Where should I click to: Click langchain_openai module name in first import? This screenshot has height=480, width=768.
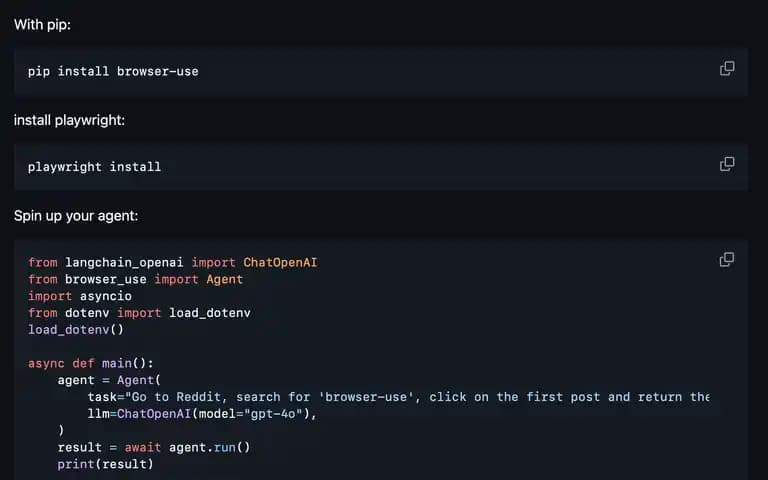coord(124,263)
